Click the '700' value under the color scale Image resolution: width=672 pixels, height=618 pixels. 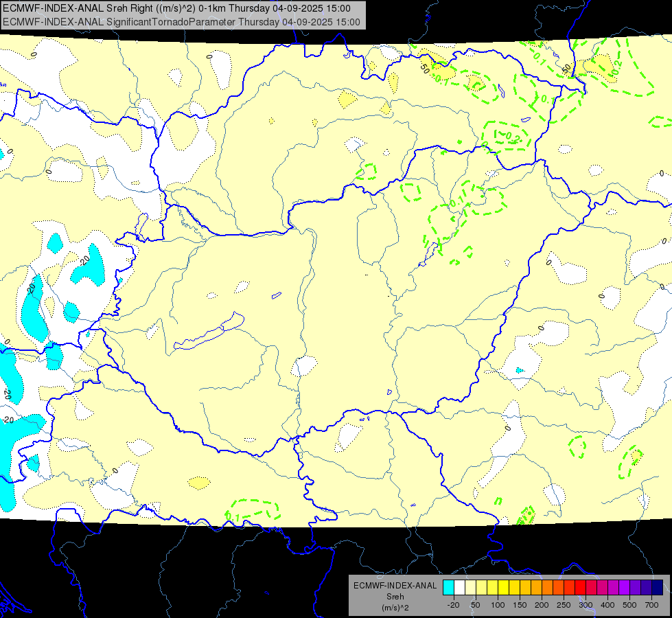651,605
